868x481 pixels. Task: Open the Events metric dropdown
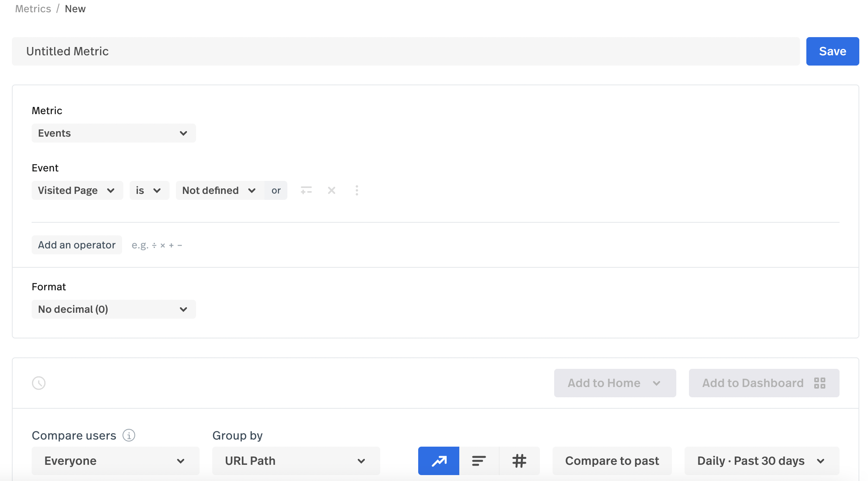coord(113,133)
